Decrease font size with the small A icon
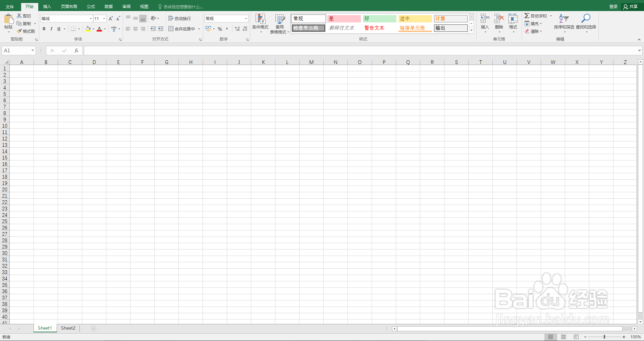The image size is (644, 341). pos(118,19)
